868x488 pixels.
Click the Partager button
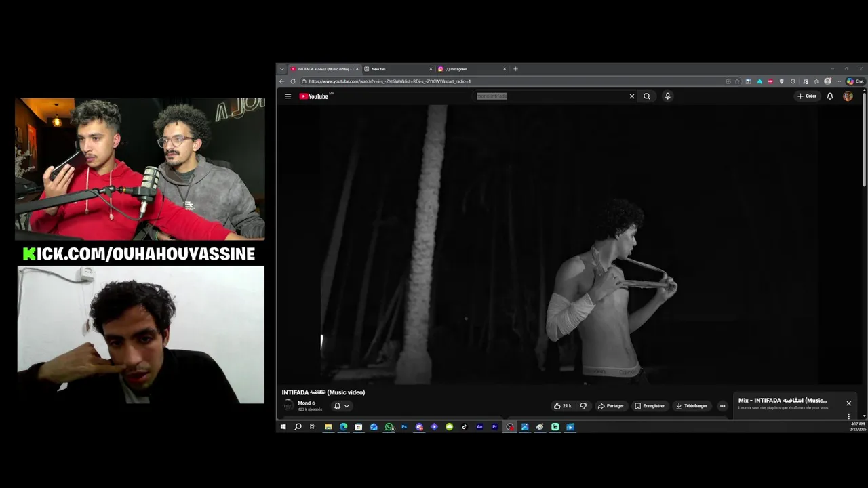[x=610, y=406]
